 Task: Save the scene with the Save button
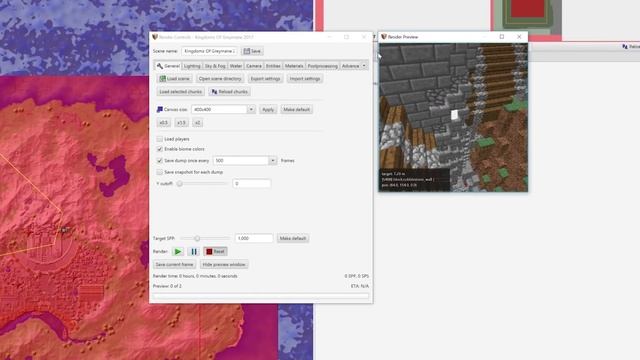[x=252, y=51]
